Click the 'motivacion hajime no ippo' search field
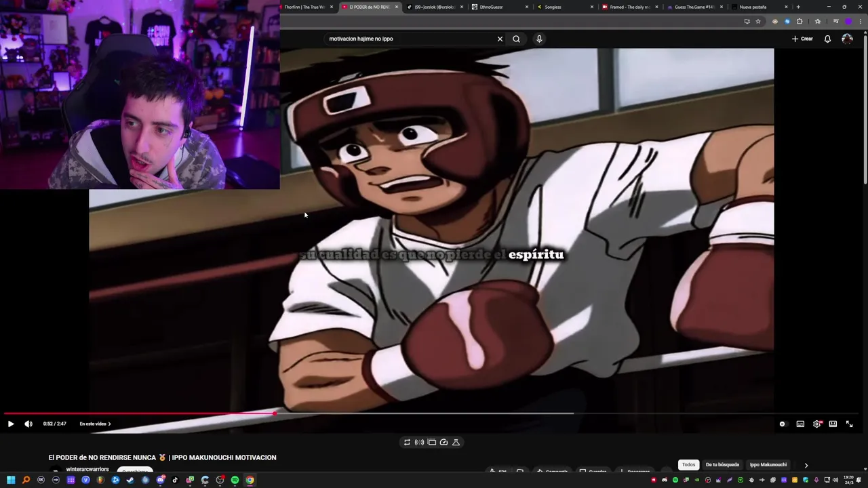The image size is (868, 488). tap(410, 39)
